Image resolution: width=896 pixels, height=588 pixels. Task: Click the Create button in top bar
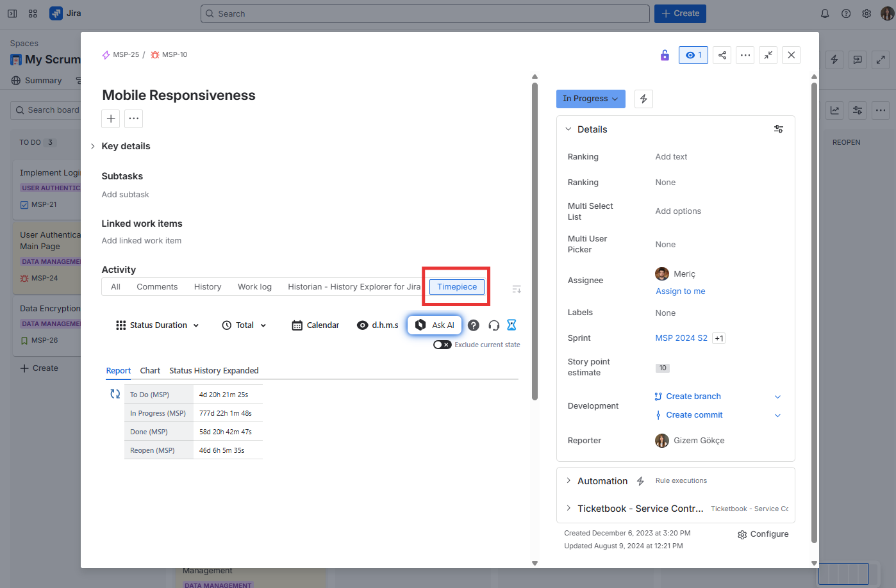680,13
